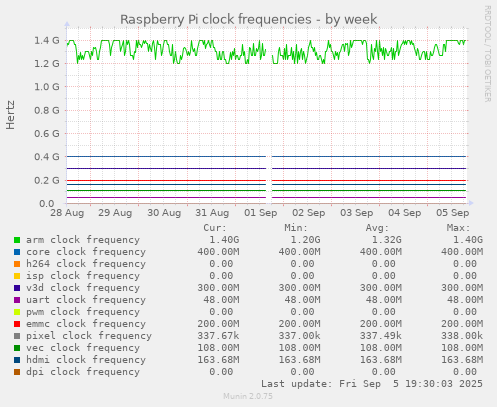Click the core clock max value 400.00M
Screen dimensions: 497x407
point(462,252)
